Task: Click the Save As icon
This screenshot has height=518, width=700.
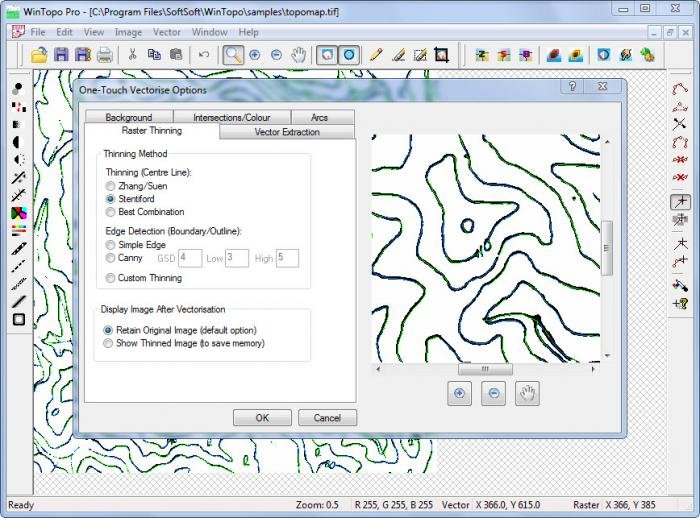Action: pos(83,55)
